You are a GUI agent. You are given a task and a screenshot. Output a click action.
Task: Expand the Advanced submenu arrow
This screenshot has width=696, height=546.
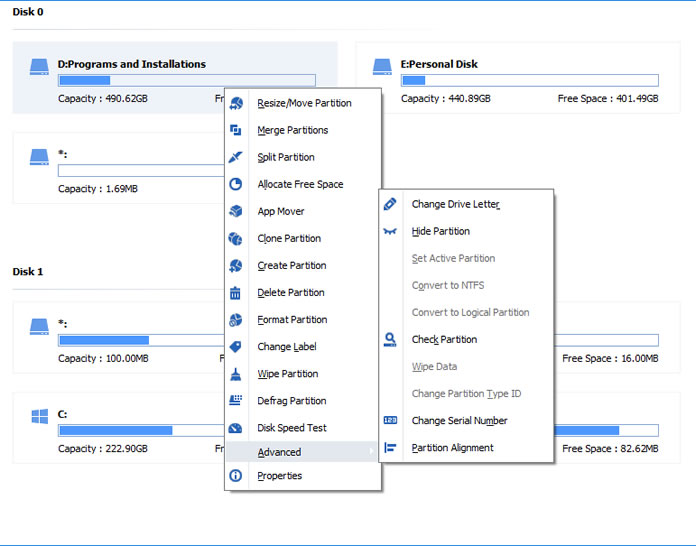pyautogui.click(x=371, y=451)
